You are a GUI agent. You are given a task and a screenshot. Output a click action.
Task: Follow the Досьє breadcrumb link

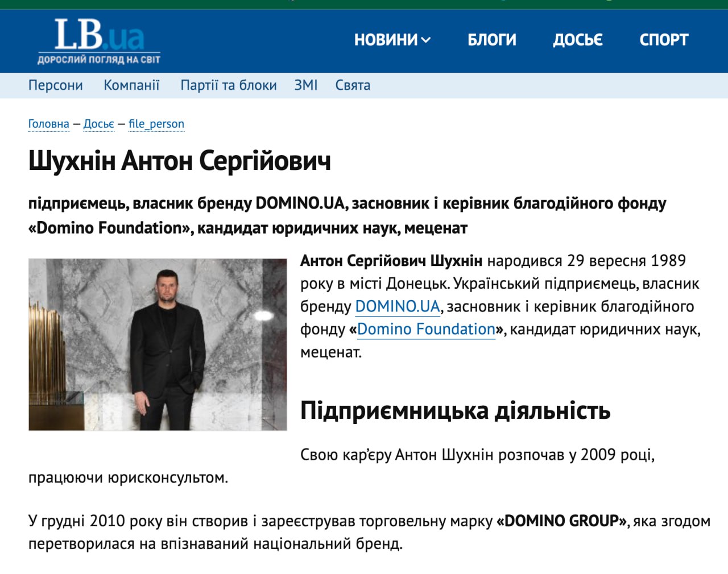tap(99, 124)
